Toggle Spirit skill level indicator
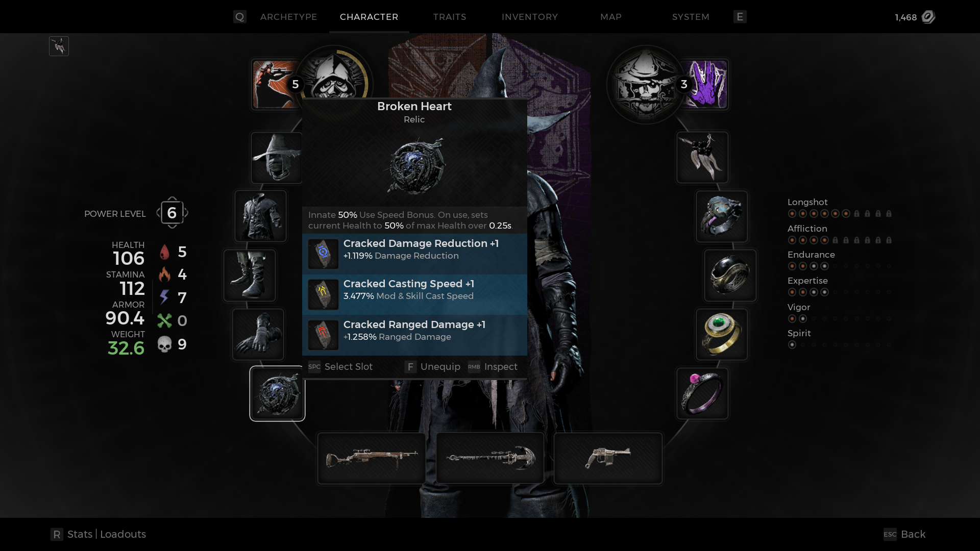 pos(792,344)
